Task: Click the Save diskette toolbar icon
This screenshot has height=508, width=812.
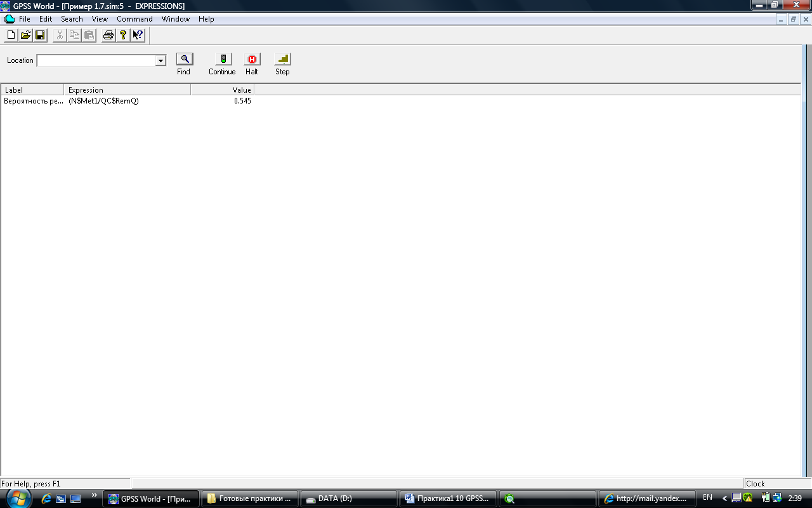Action: tap(40, 35)
